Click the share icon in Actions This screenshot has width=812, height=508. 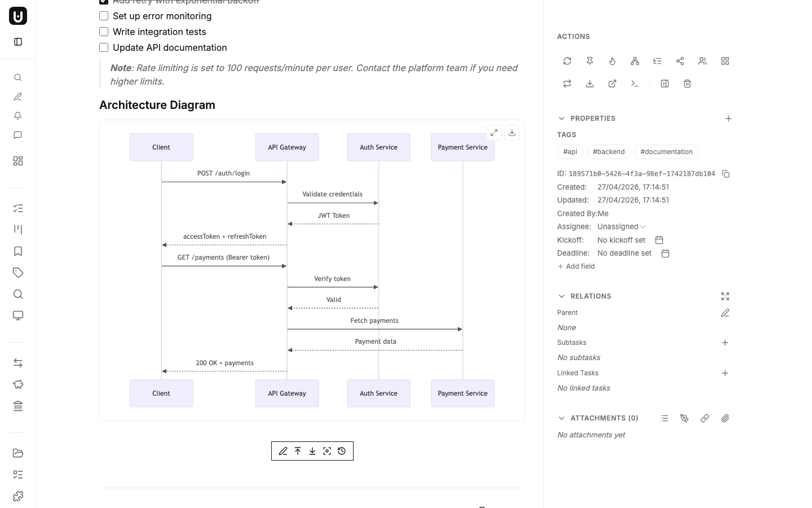(x=680, y=61)
